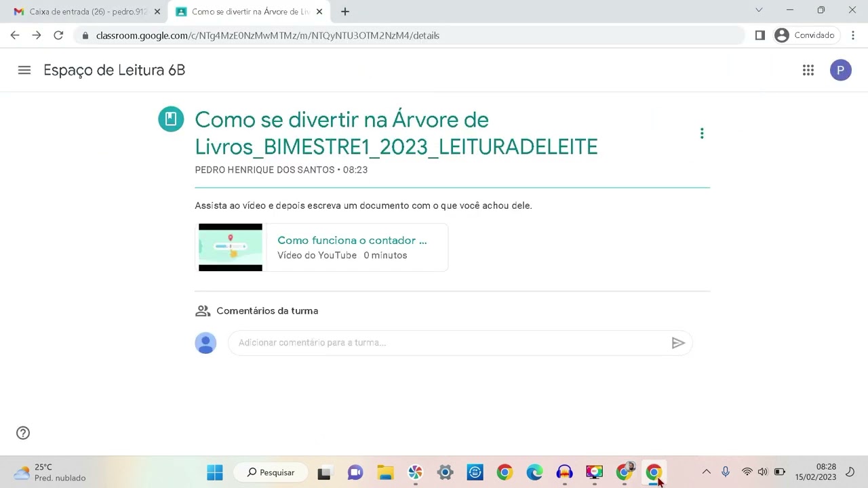Open a new browser tab
Viewport: 868px width, 488px height.
[345, 12]
